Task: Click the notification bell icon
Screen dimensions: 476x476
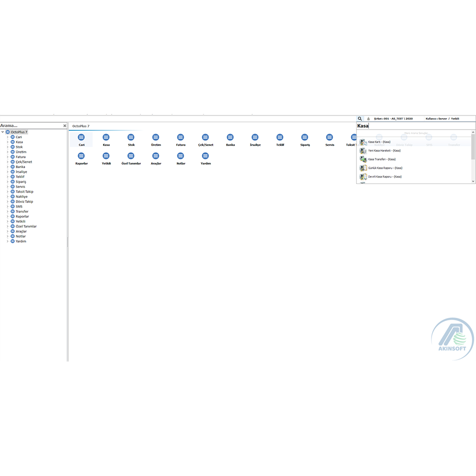Action: [368, 119]
